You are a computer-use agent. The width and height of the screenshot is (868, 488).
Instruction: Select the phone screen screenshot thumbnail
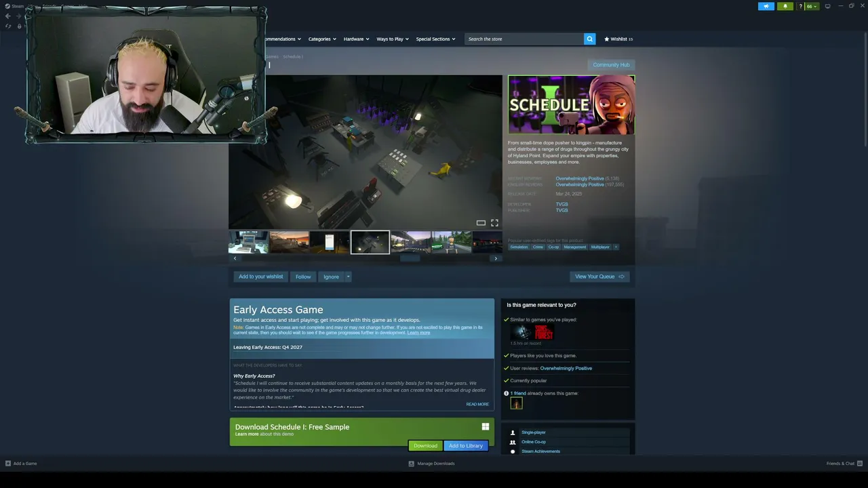(x=330, y=242)
